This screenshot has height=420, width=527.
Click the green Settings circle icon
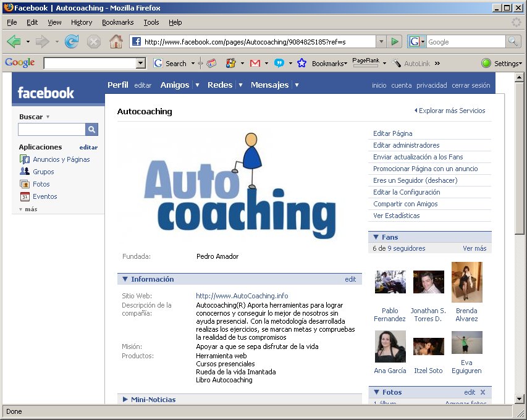coord(486,63)
